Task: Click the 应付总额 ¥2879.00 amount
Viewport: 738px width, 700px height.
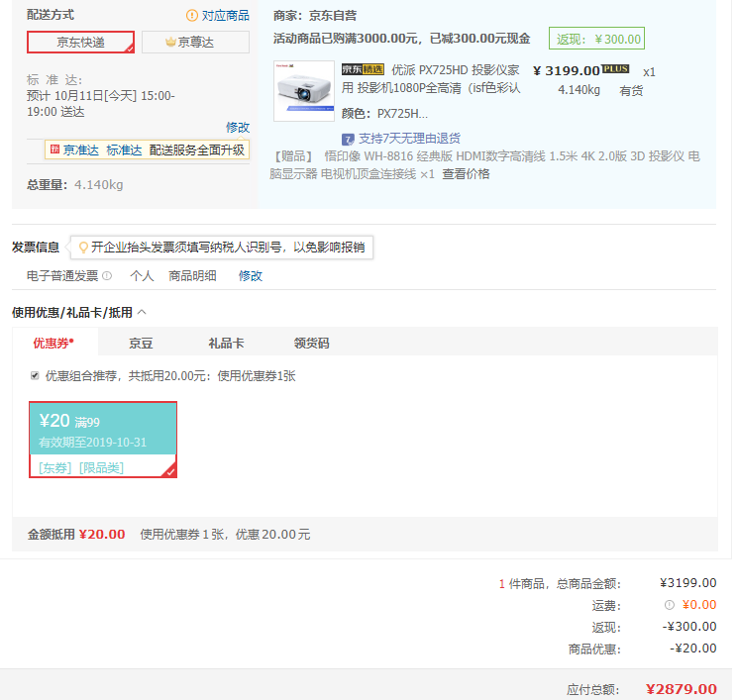Action: [682, 689]
